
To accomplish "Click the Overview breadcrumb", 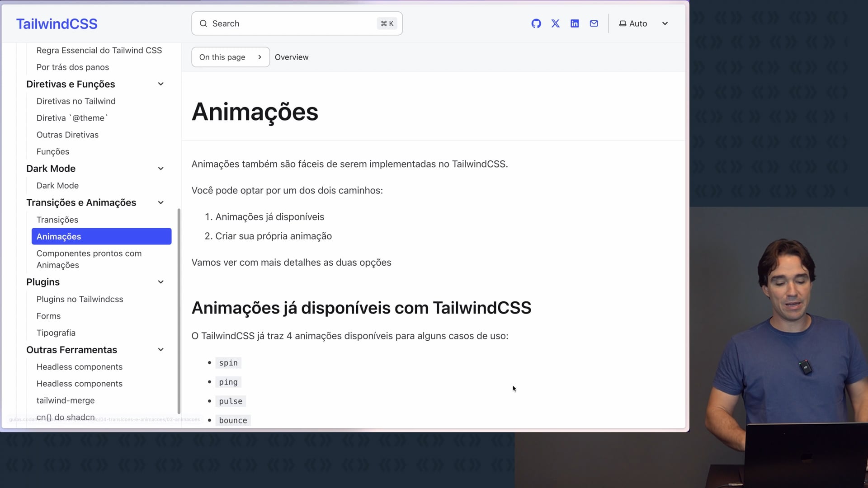I will point(292,57).
